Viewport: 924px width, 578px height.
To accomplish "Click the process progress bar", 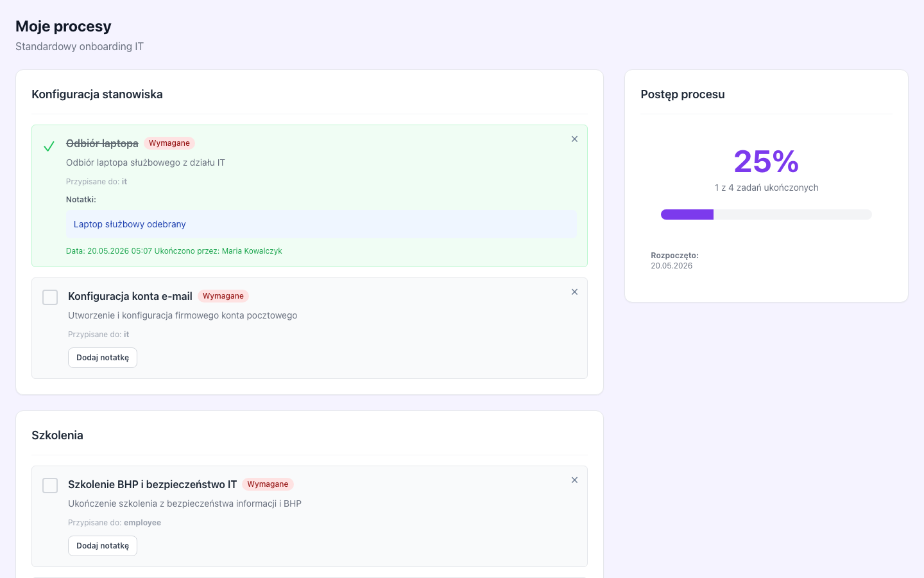I will point(766,215).
